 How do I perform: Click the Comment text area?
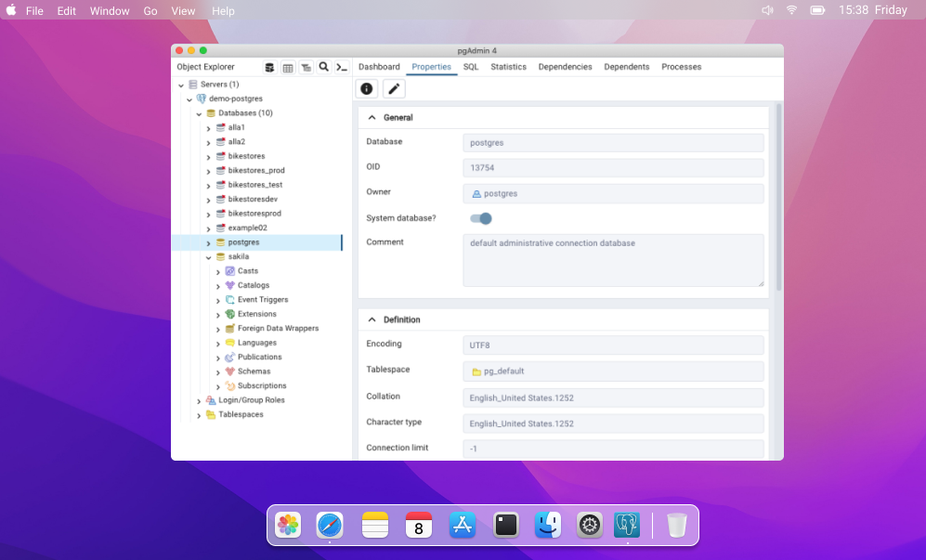point(613,261)
